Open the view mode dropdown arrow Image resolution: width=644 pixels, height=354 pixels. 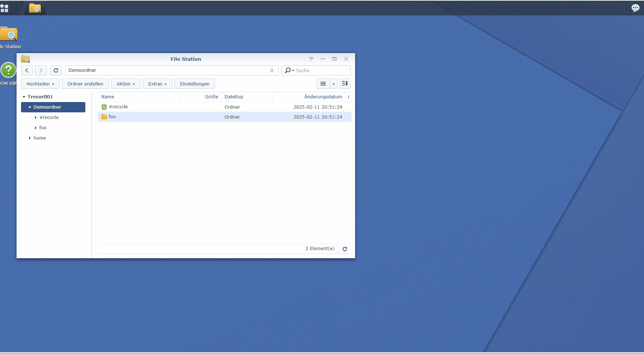tap(334, 84)
